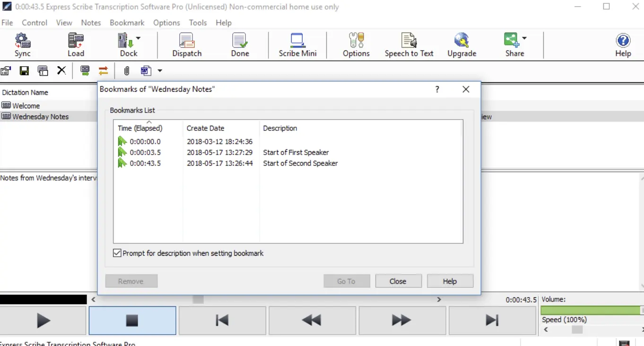Click the bookmark flag icon beside 0:00:03.5
This screenshot has height=346, width=644.
pos(122,152)
